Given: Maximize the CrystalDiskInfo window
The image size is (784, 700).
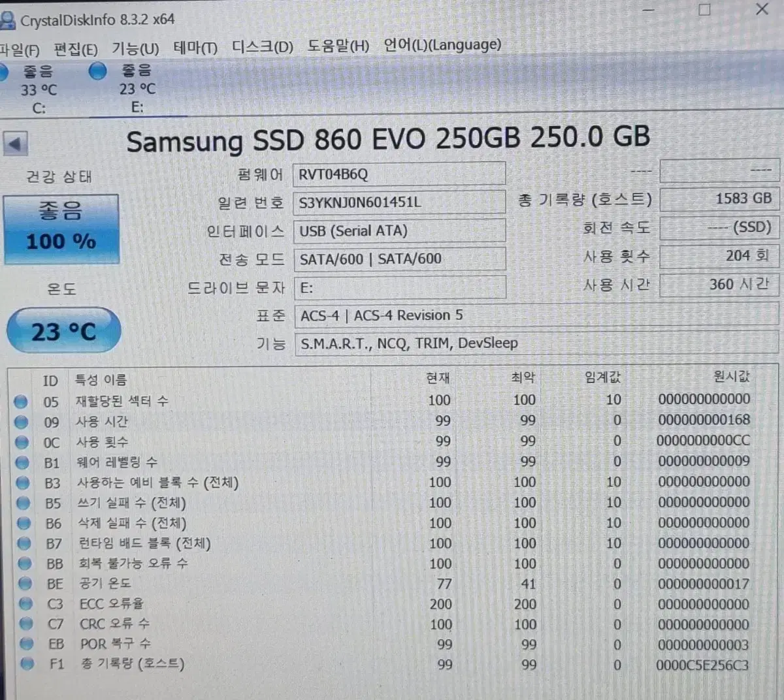Looking at the screenshot, I should pos(704,10).
